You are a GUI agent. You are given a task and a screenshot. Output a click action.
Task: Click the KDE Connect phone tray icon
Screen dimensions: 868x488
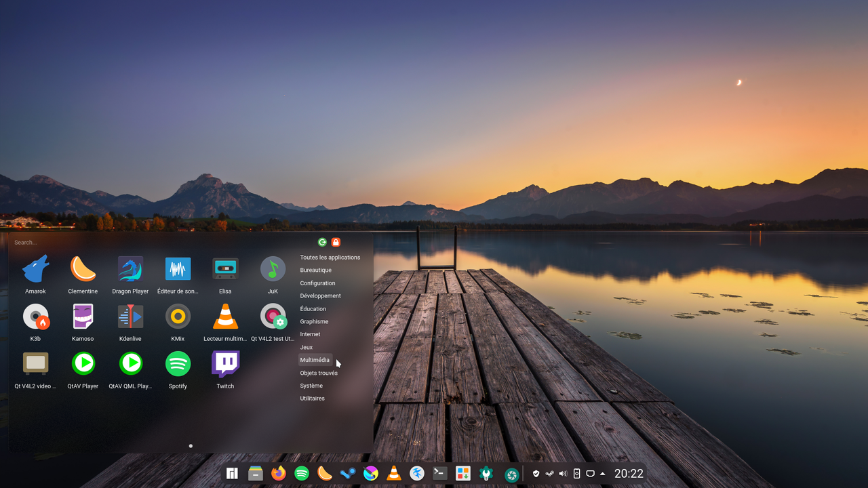pyautogui.click(x=577, y=474)
